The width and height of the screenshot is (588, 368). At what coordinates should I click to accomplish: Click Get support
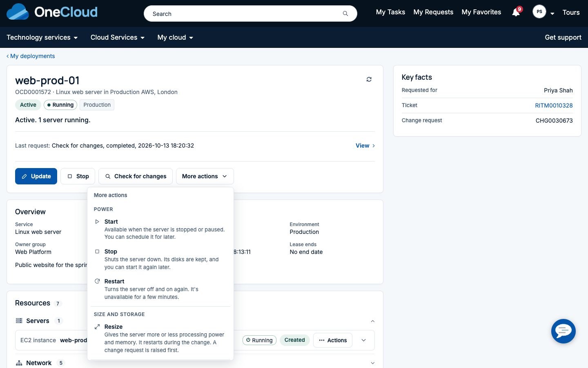pyautogui.click(x=563, y=37)
